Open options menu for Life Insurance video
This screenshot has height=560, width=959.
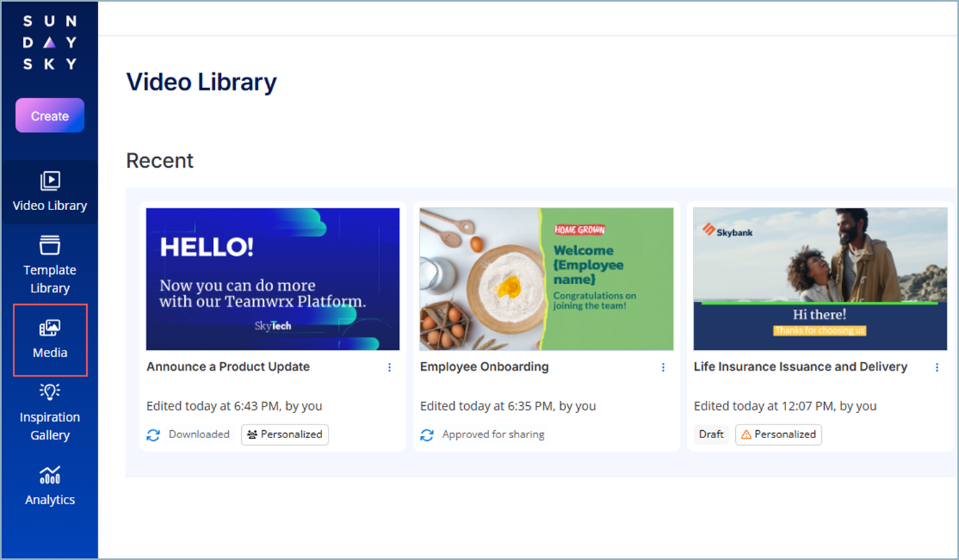click(937, 367)
